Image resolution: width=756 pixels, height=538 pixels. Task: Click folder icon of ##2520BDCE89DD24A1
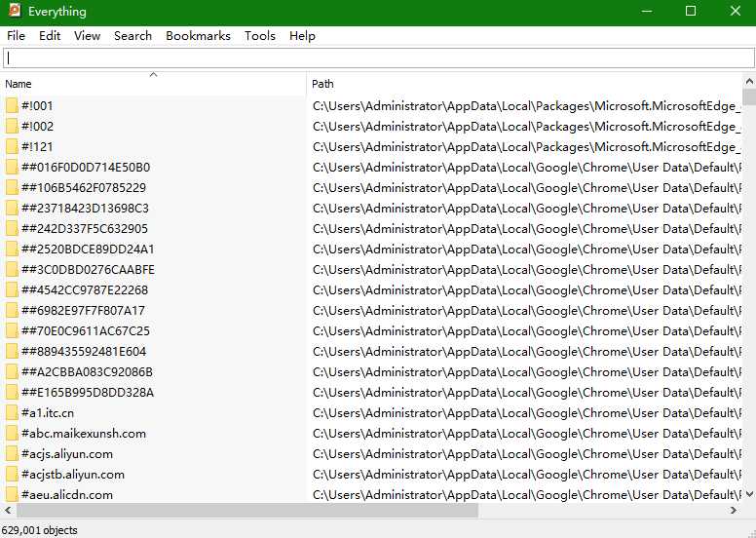pyautogui.click(x=12, y=249)
